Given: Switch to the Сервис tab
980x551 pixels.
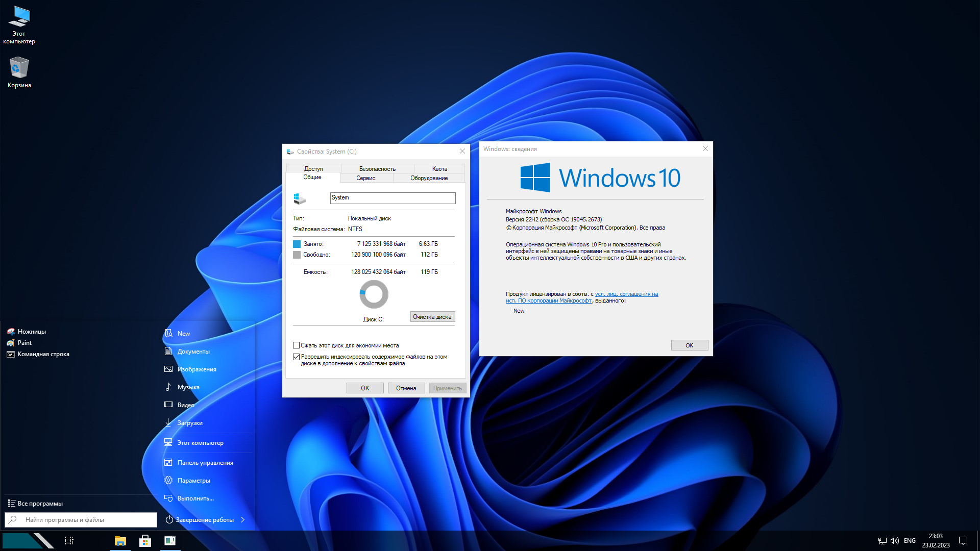Looking at the screenshot, I should click(365, 178).
